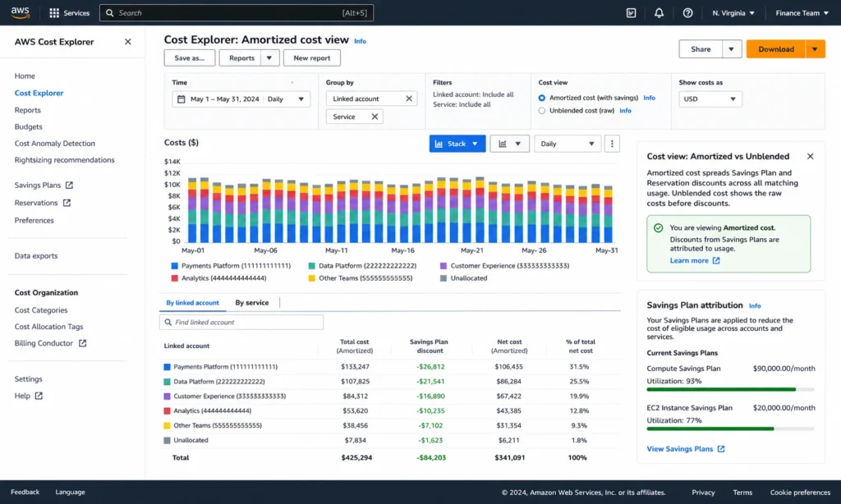Open Data exports in sidebar
The image size is (841, 504).
(x=36, y=256)
